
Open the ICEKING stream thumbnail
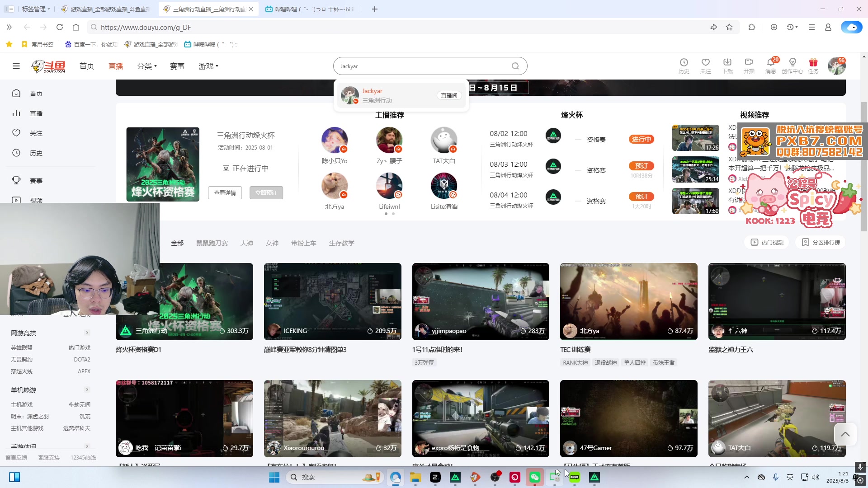coord(333,302)
